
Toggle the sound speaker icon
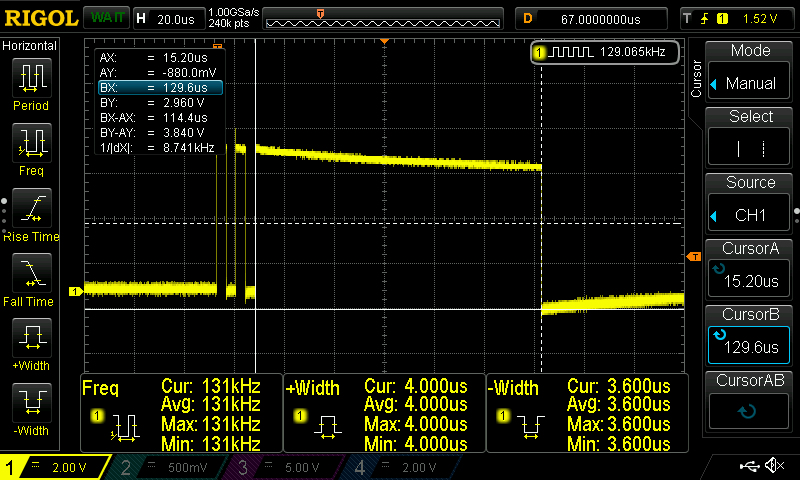tap(773, 466)
